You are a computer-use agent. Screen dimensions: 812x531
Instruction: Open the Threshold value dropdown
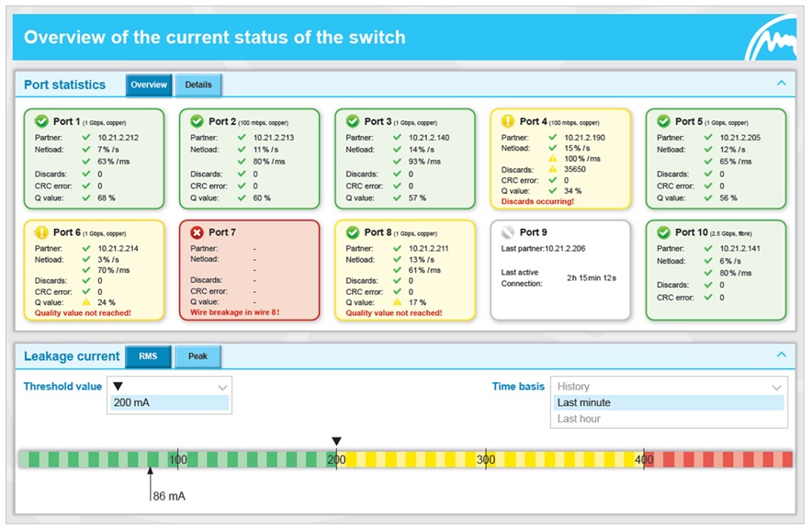tap(169, 387)
